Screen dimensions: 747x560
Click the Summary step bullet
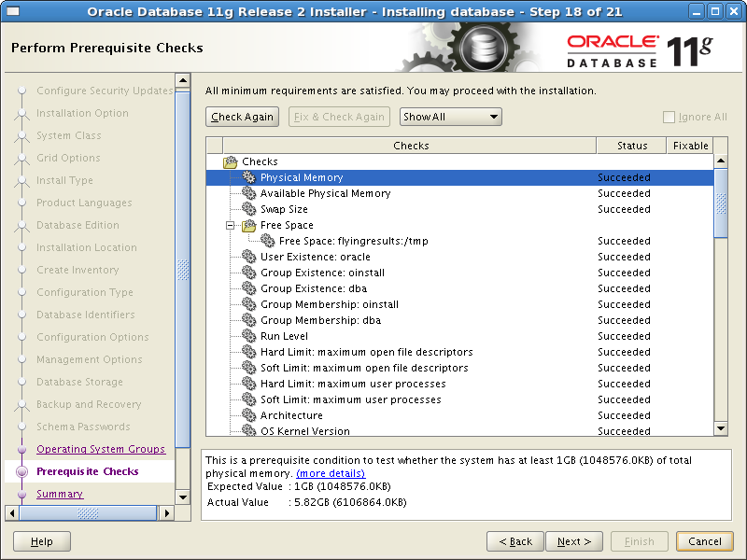[21, 494]
